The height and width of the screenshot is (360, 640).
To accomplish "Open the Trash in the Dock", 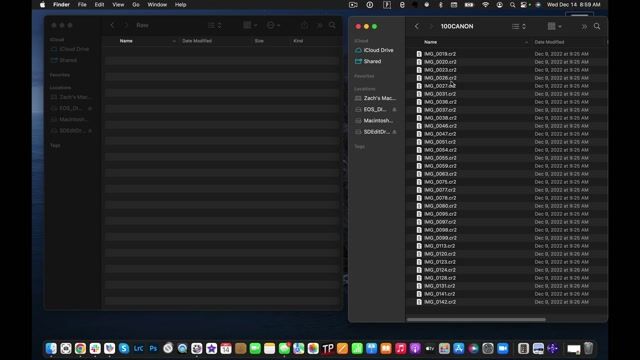I will coord(588,349).
